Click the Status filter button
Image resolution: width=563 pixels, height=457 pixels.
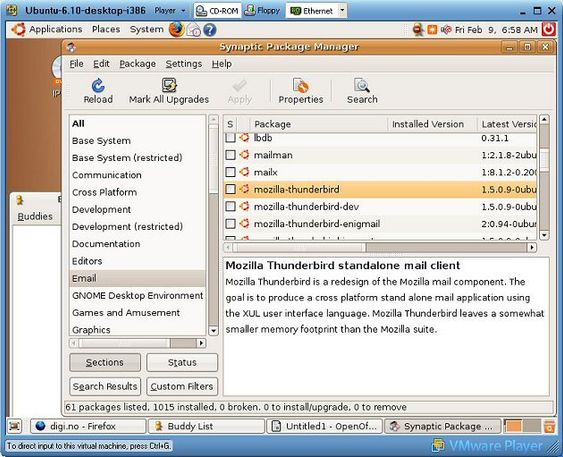click(x=182, y=363)
